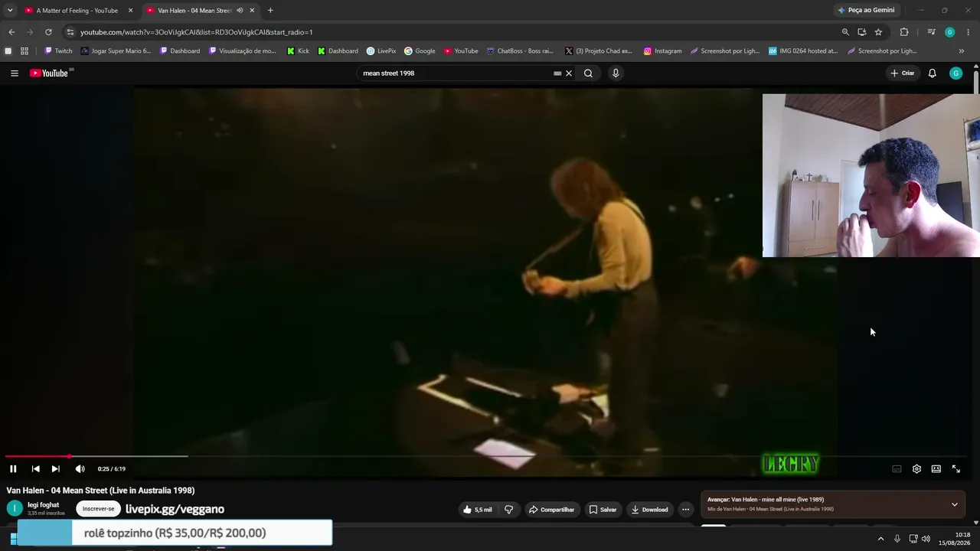
Task: Open the Jogar Super Mario bookmark
Action: pyautogui.click(x=116, y=51)
